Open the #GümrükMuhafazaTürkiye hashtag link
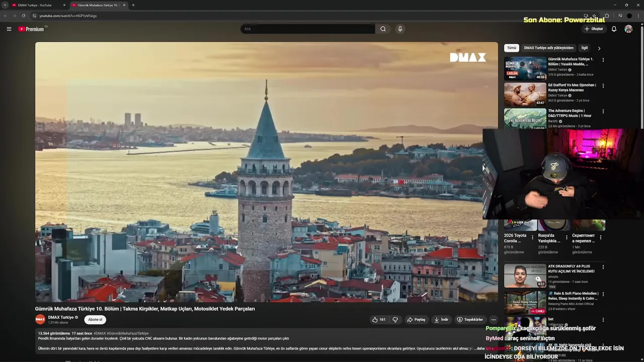The height and width of the screenshot is (362, 644). pos(128,333)
